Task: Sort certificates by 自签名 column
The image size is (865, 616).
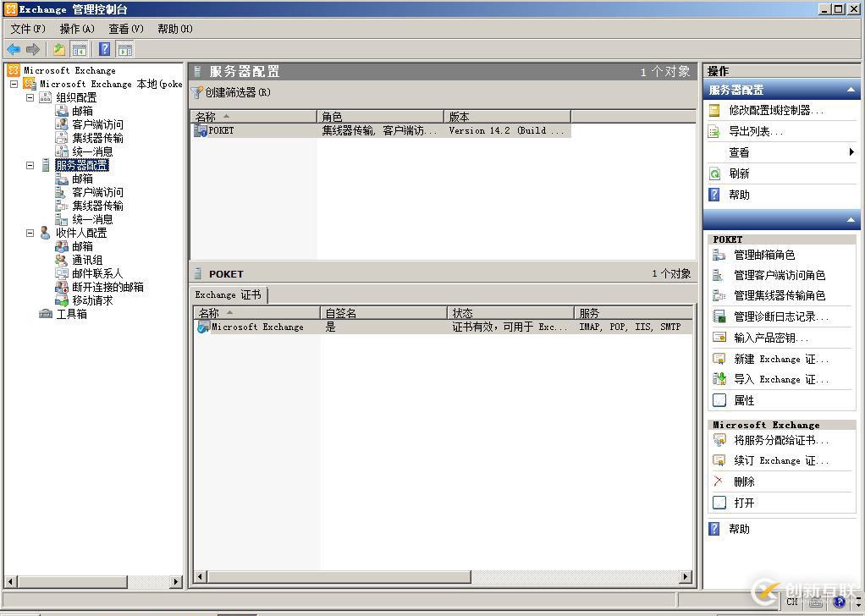Action: (x=383, y=313)
